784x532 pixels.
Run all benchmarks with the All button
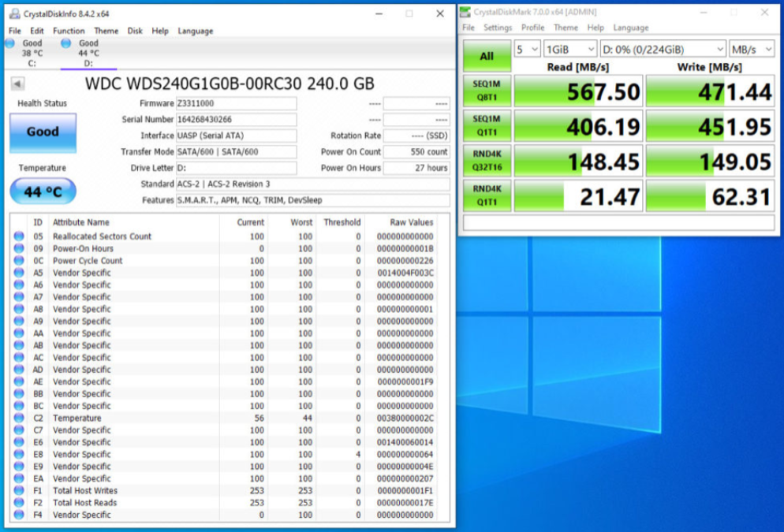click(x=486, y=56)
